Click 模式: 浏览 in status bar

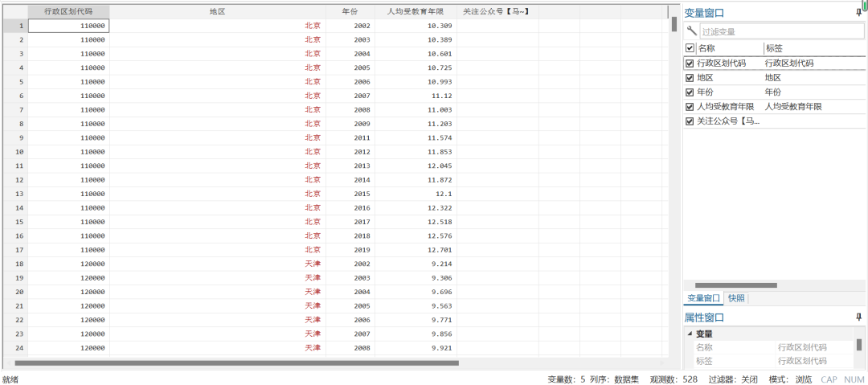tap(790, 379)
